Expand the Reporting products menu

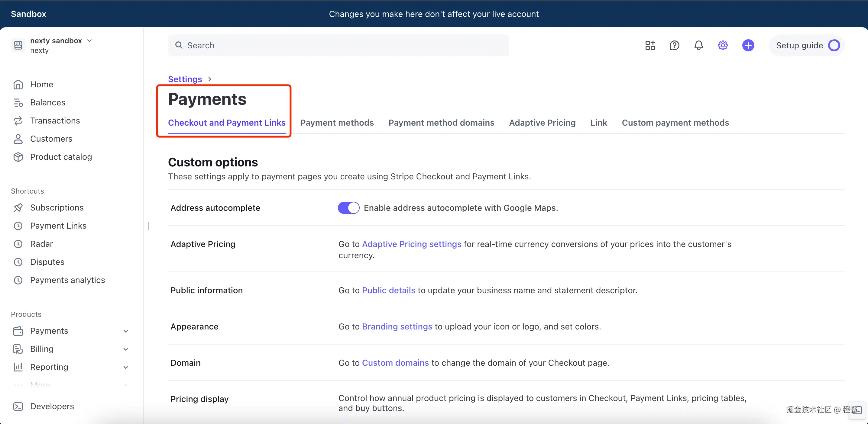click(125, 368)
